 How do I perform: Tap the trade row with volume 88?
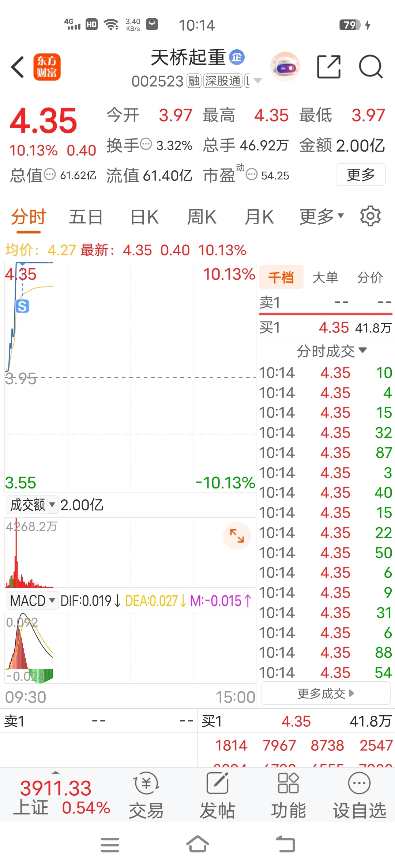point(326,652)
